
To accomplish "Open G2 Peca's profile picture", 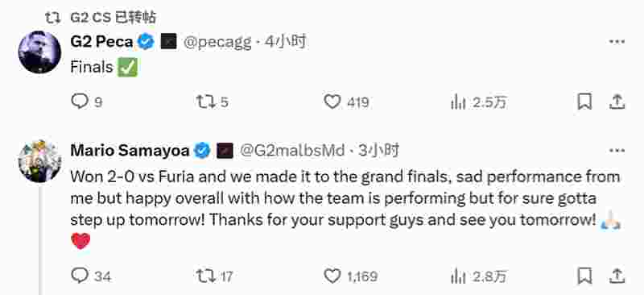I will (x=39, y=52).
